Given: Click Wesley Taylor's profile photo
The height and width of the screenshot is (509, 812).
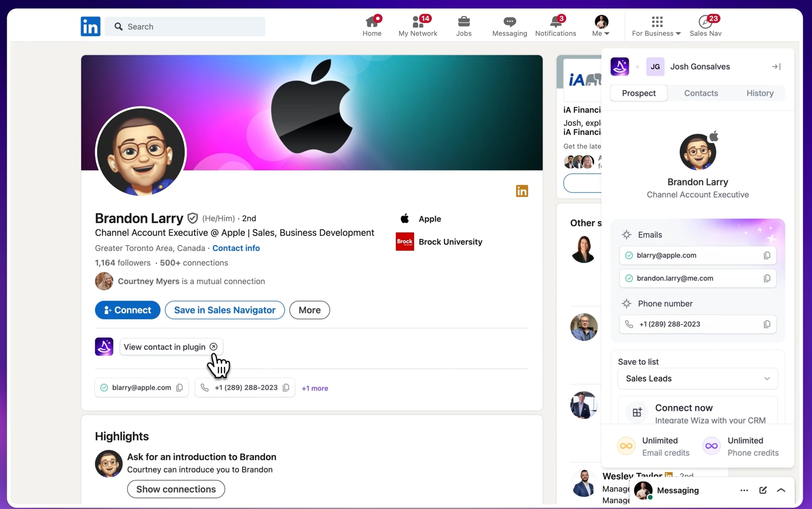Looking at the screenshot, I should coord(584,483).
